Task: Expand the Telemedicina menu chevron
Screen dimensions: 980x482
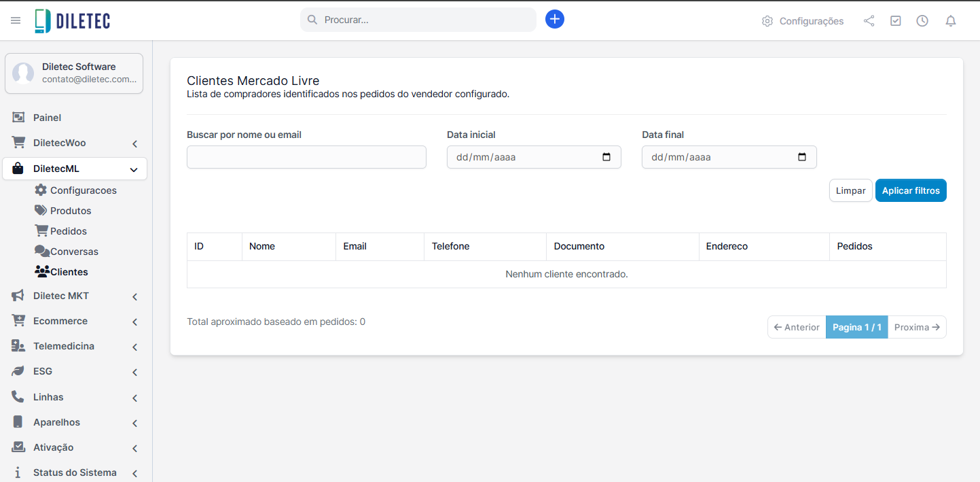Action: point(134,347)
